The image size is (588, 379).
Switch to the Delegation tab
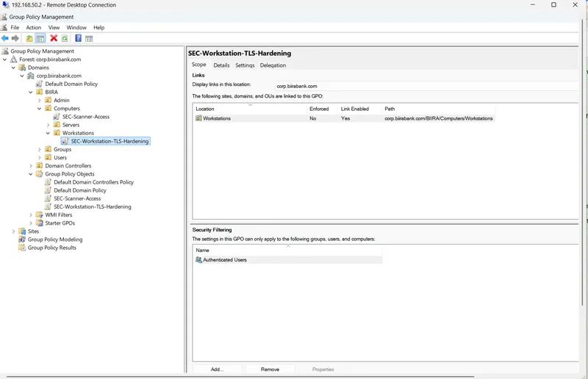click(273, 65)
